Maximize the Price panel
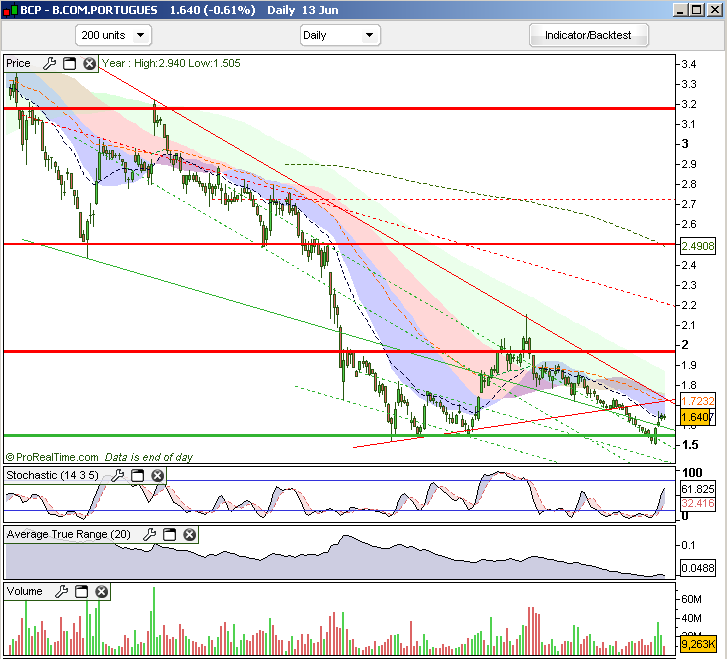 point(70,64)
